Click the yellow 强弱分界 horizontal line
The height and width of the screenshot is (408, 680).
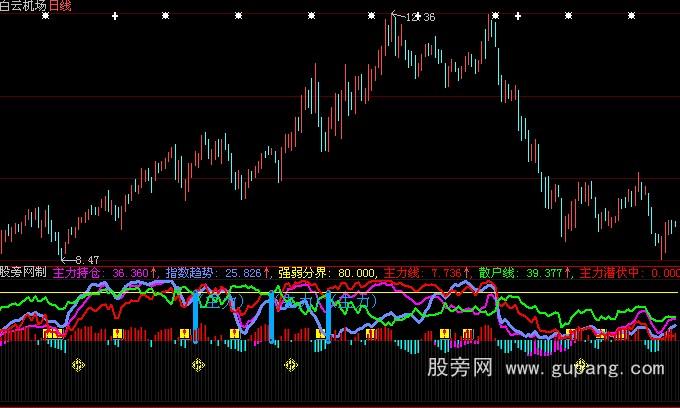[340, 293]
